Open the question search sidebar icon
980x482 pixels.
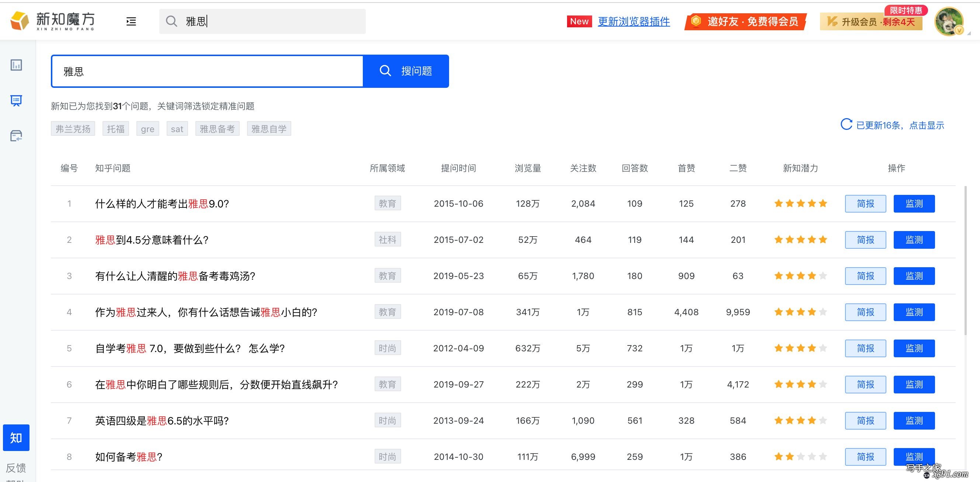click(x=16, y=100)
